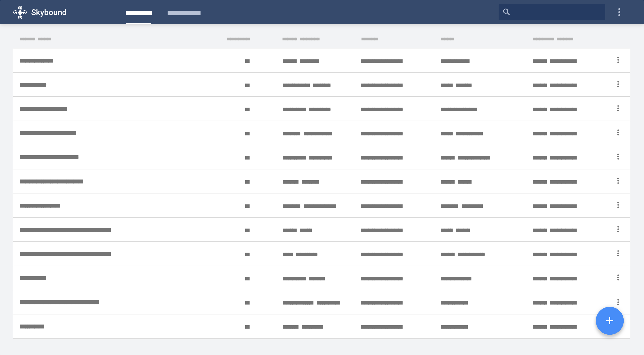
Task: Focus the header search input field
Action: click(x=552, y=12)
